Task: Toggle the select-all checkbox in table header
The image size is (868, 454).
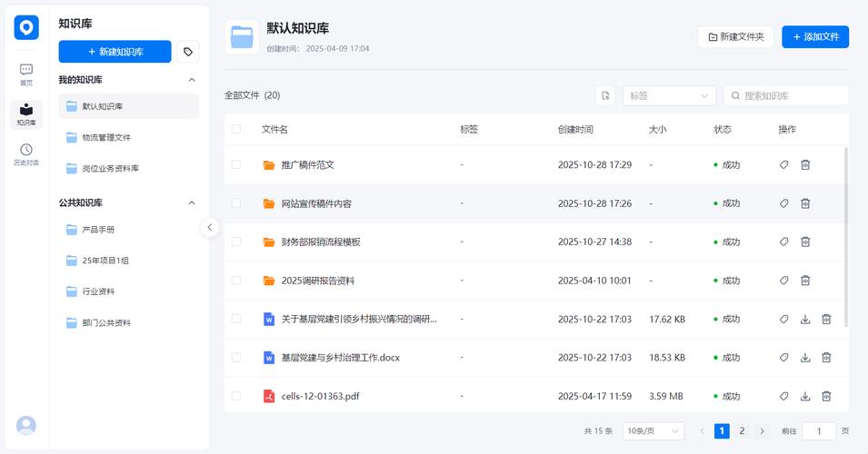Action: tap(236, 130)
